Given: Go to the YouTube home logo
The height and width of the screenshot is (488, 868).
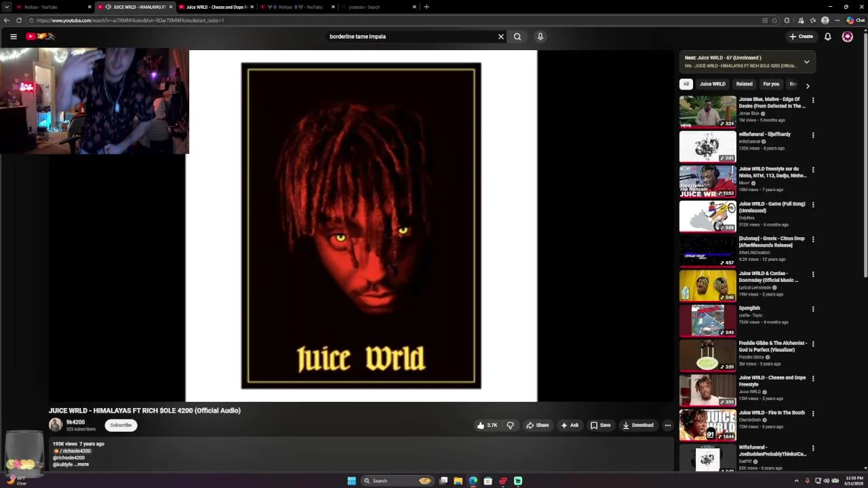Looking at the screenshot, I should [41, 37].
